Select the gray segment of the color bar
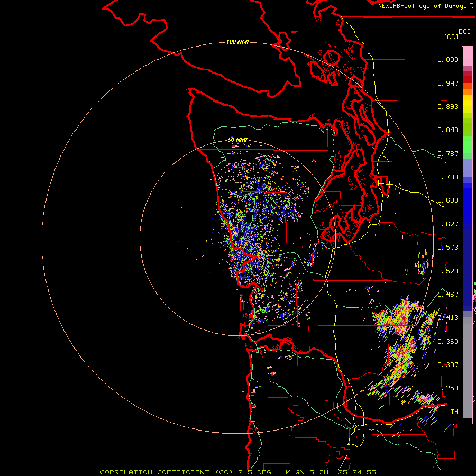This screenshot has height=476, width=476. point(467,368)
